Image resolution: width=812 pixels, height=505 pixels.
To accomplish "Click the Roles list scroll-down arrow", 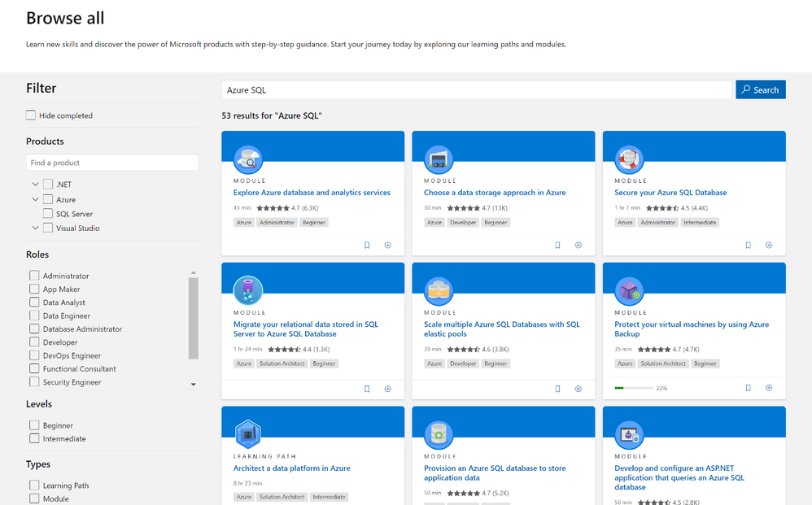I will tap(193, 385).
